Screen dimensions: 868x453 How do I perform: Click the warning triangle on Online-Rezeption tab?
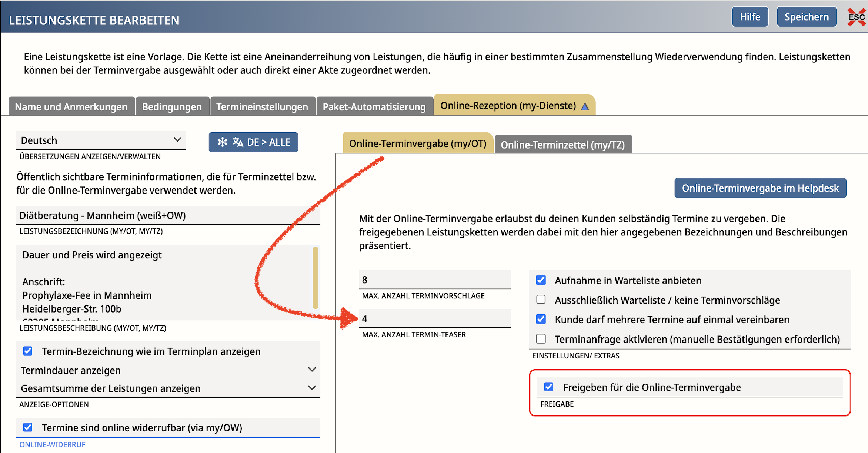point(585,107)
